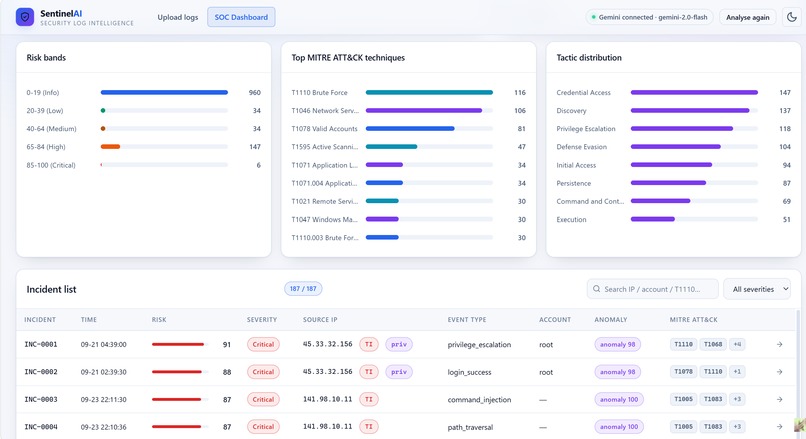Click the TI badge in the INC-0001 row
806x439 pixels.
(369, 344)
